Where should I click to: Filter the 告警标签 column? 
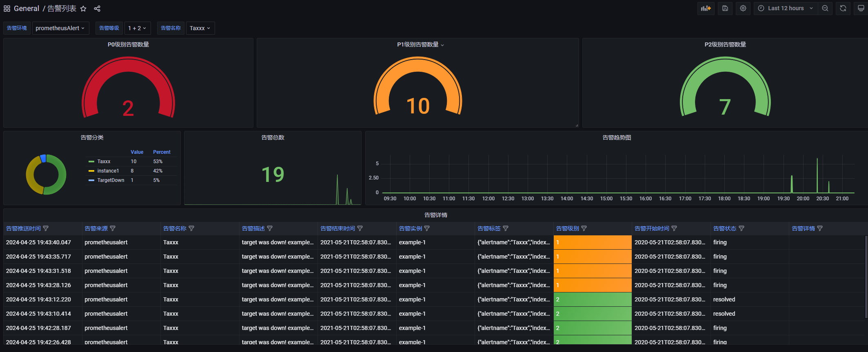pos(506,228)
